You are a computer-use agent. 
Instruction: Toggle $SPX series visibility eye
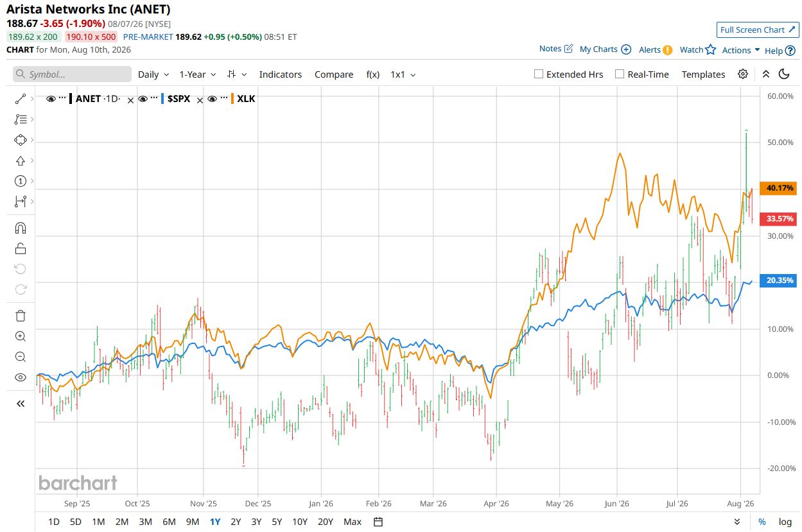pos(143,99)
